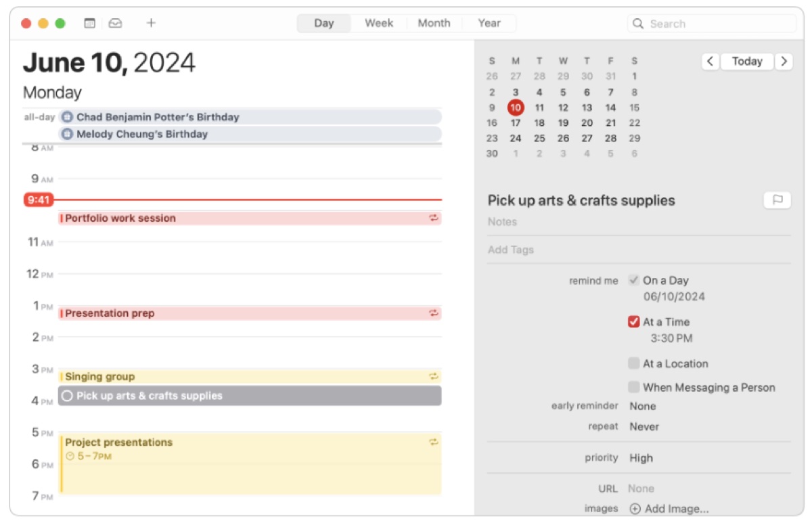Go to previous day with back chevron
Screen dimensions: 812x525
(x=710, y=61)
